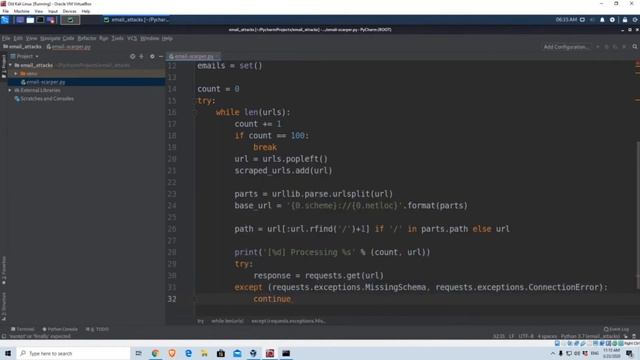Open PyCharm VCS menu
The image size is (640, 360).
pos(132,38)
